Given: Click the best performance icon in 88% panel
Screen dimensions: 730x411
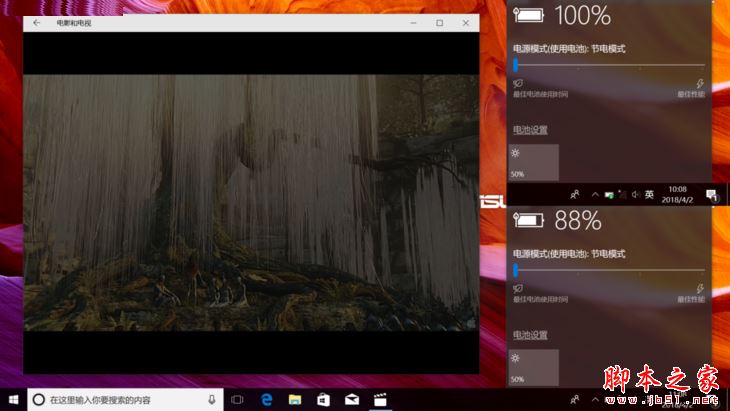Looking at the screenshot, I should tap(700, 289).
